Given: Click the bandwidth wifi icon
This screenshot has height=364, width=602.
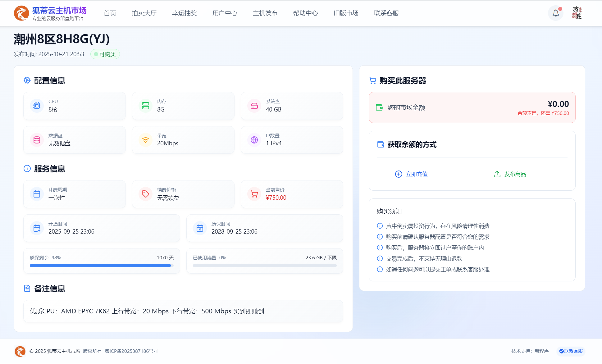Looking at the screenshot, I should point(145,140).
